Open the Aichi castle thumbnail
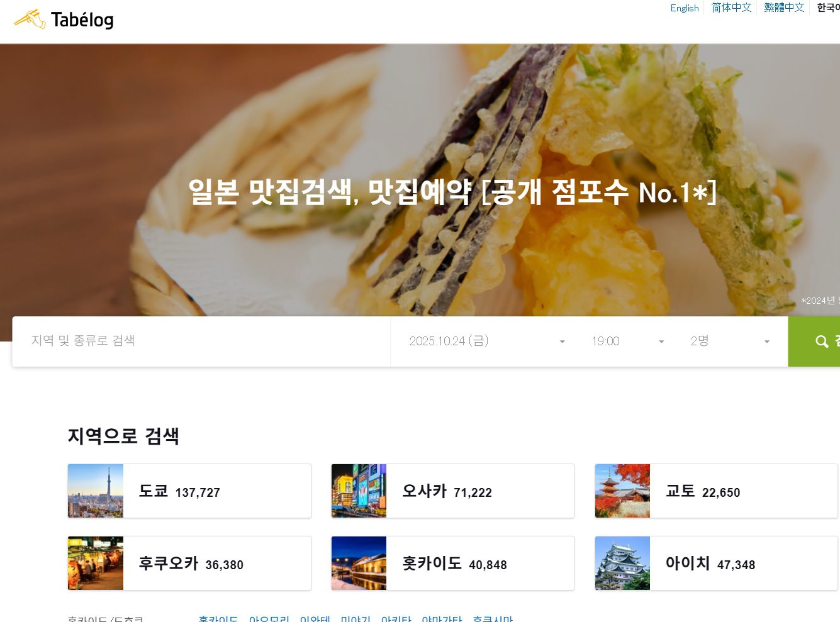 click(x=622, y=564)
